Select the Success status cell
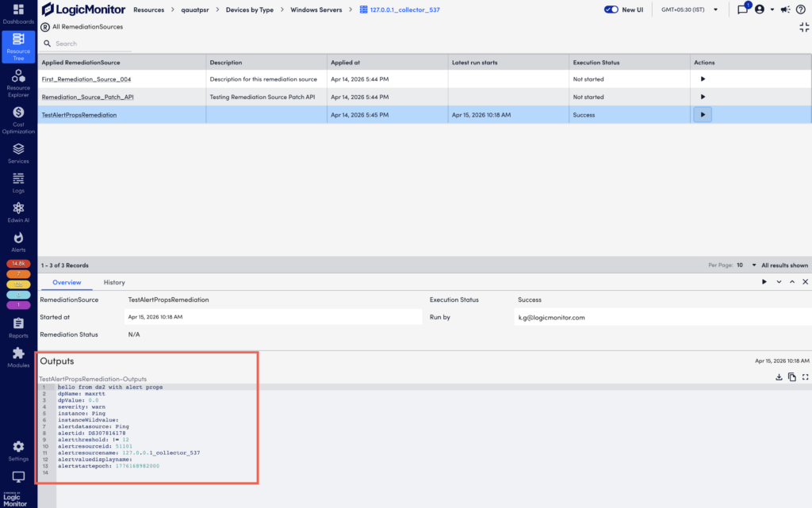The height and width of the screenshot is (508, 812). point(629,115)
